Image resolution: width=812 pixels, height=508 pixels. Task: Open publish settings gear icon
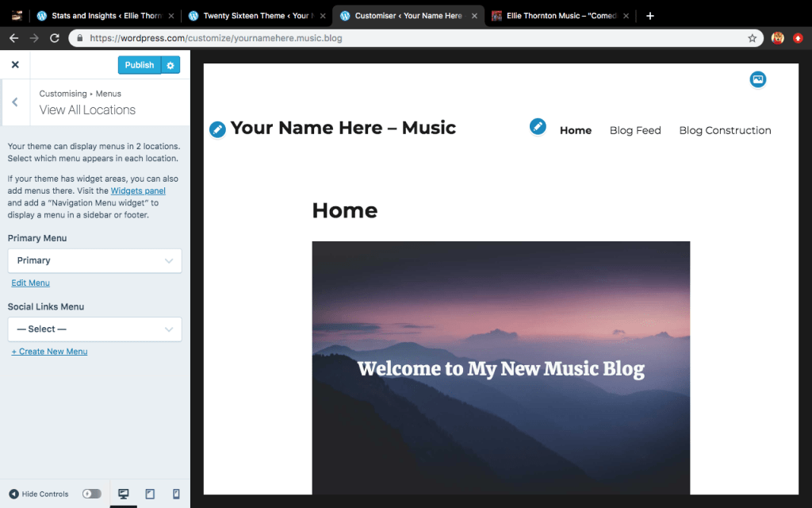coord(170,65)
